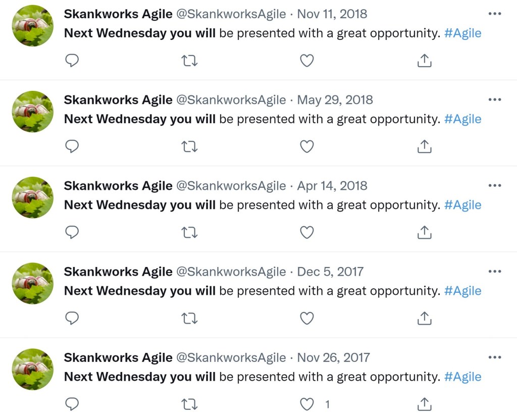Image resolution: width=517 pixels, height=420 pixels.
Task: Share the Nov 26, 2017 tweet
Action: click(x=425, y=404)
